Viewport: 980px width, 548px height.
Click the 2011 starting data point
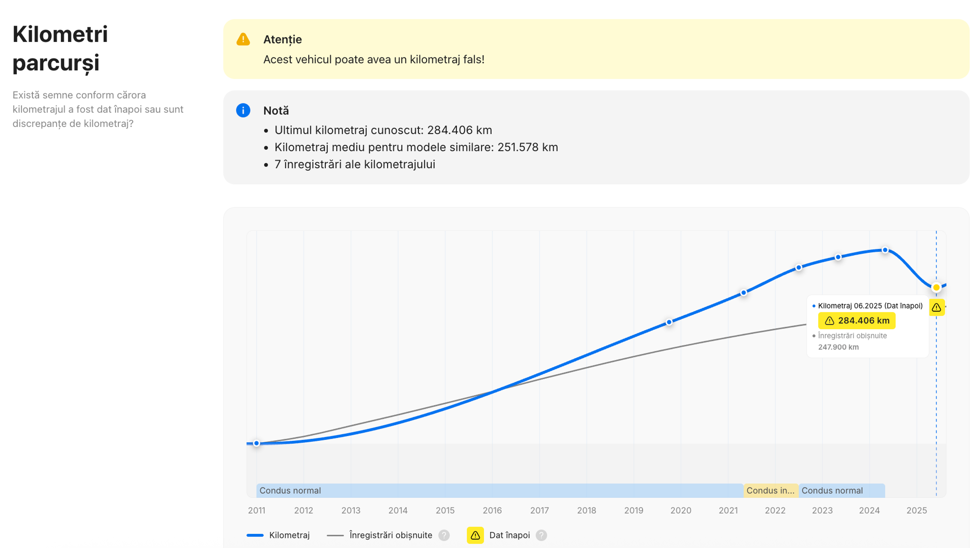pyautogui.click(x=256, y=443)
